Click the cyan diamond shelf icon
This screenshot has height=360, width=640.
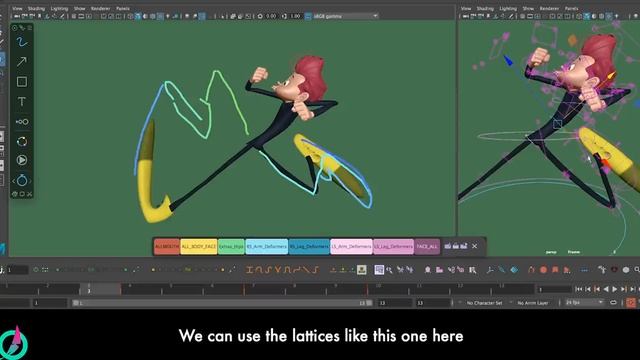click(514, 270)
